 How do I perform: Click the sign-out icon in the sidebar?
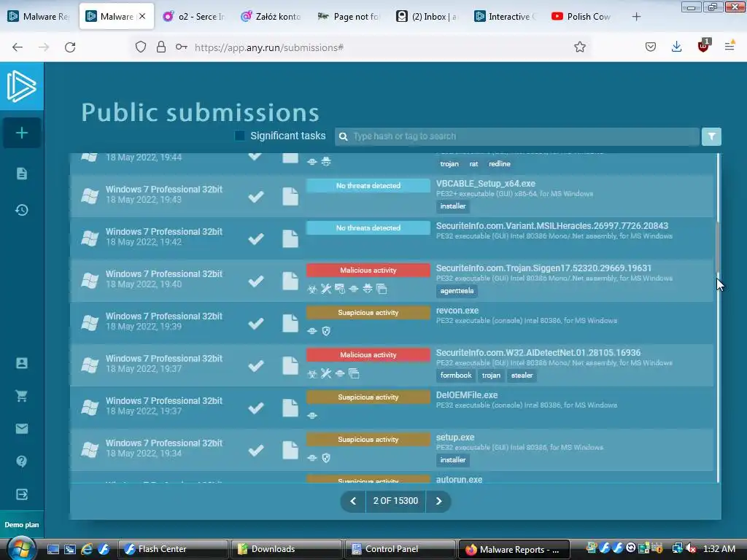(22, 494)
